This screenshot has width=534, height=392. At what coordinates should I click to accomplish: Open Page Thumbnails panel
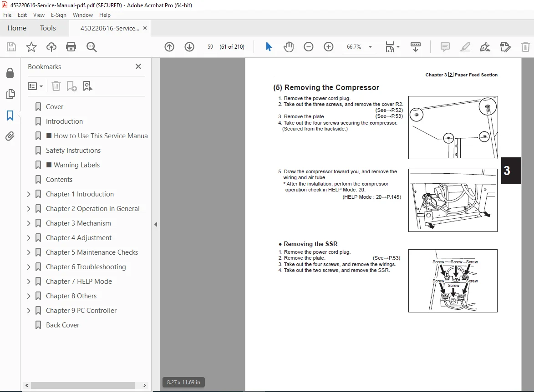coord(10,94)
